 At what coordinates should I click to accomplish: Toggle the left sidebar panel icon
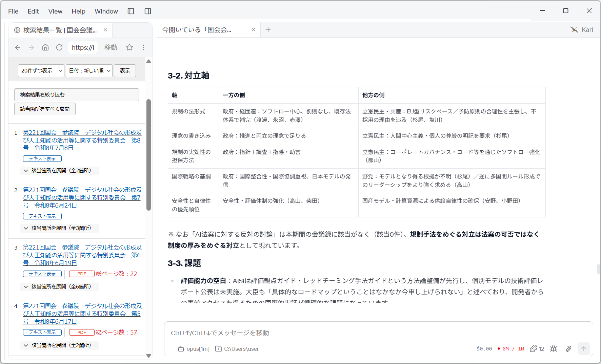(x=131, y=11)
